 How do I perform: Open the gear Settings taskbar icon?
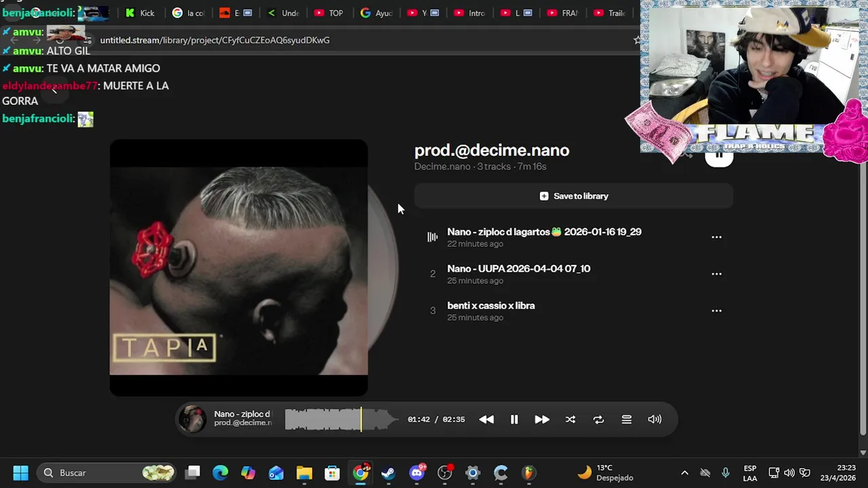pyautogui.click(x=473, y=472)
